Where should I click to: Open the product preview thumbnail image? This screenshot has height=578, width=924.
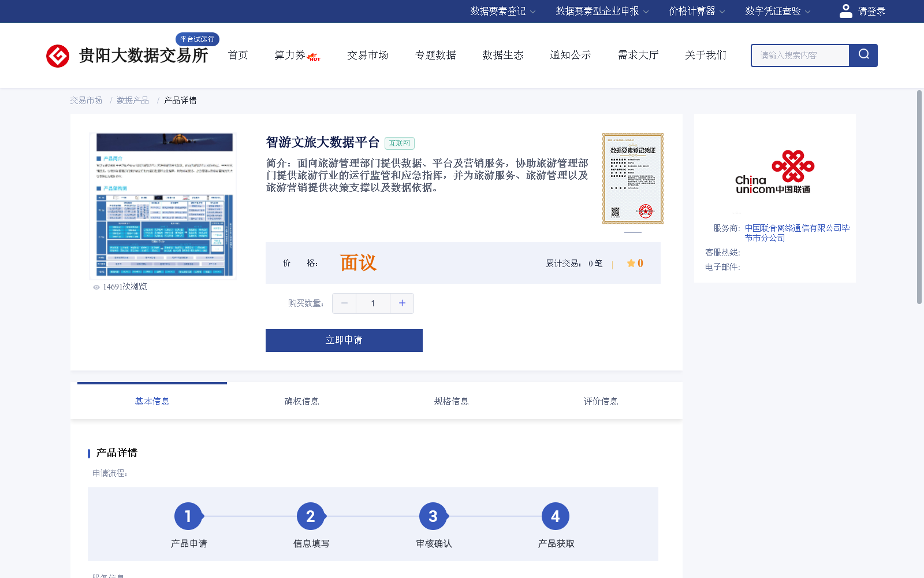click(163, 206)
